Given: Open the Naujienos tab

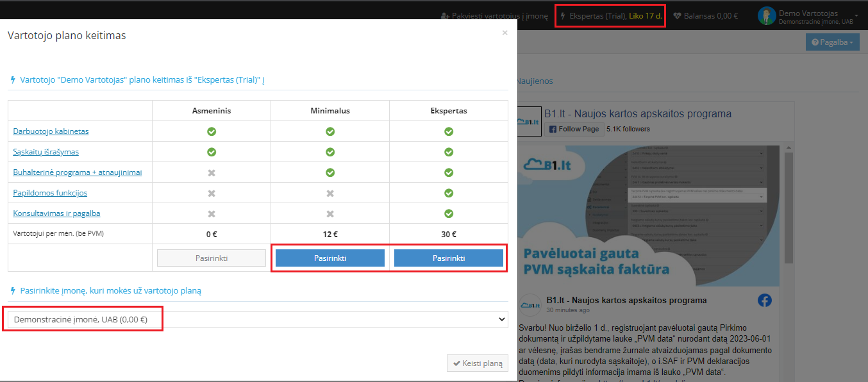Looking at the screenshot, I should pos(535,81).
